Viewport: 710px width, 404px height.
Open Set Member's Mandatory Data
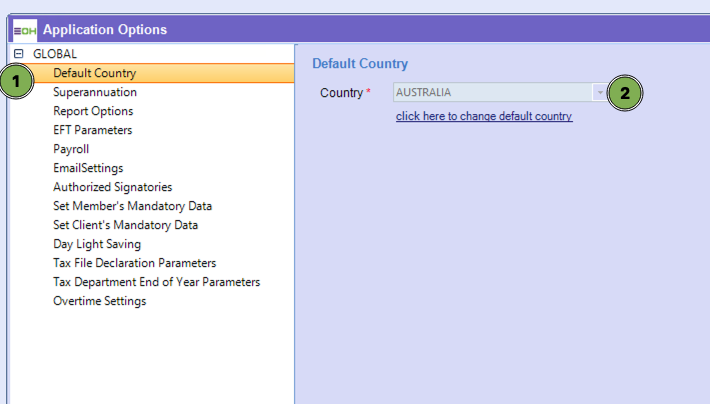click(132, 206)
